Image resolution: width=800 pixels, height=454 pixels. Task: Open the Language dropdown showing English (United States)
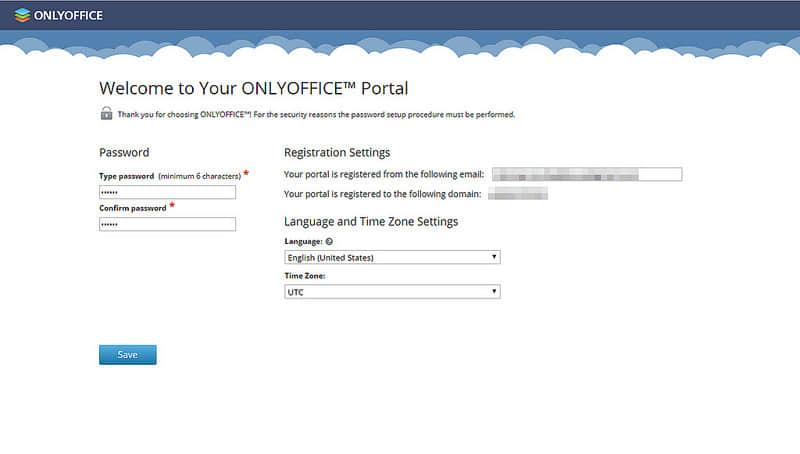390,257
